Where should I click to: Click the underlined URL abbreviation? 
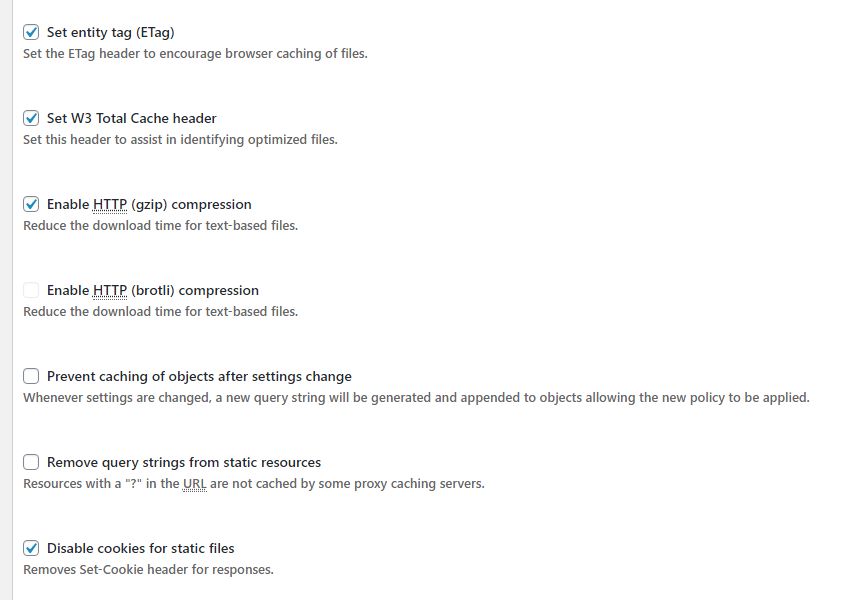coord(195,484)
